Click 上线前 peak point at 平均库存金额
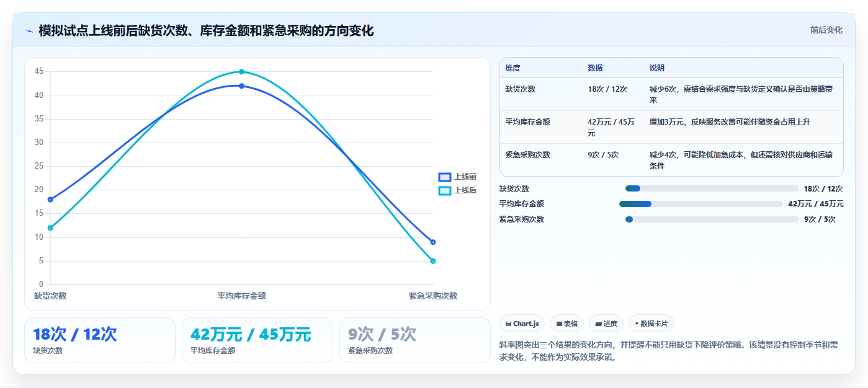Image resolution: width=868 pixels, height=388 pixels. (241, 86)
